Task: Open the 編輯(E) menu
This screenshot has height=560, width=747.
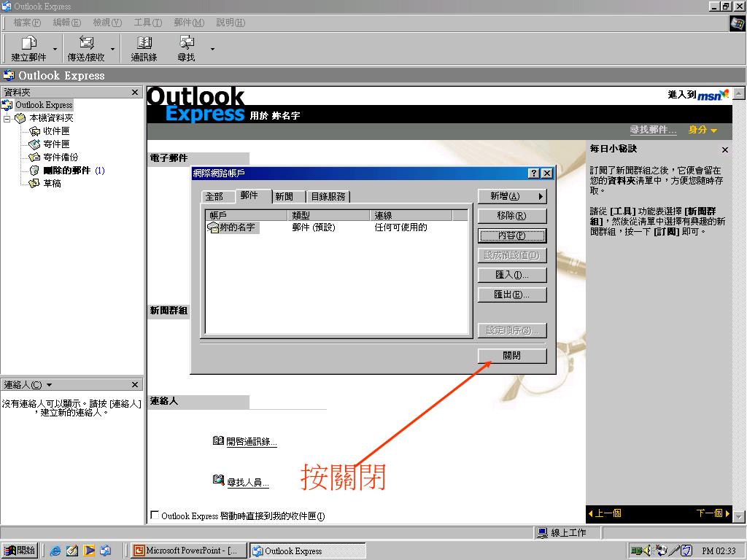Action: (66, 23)
